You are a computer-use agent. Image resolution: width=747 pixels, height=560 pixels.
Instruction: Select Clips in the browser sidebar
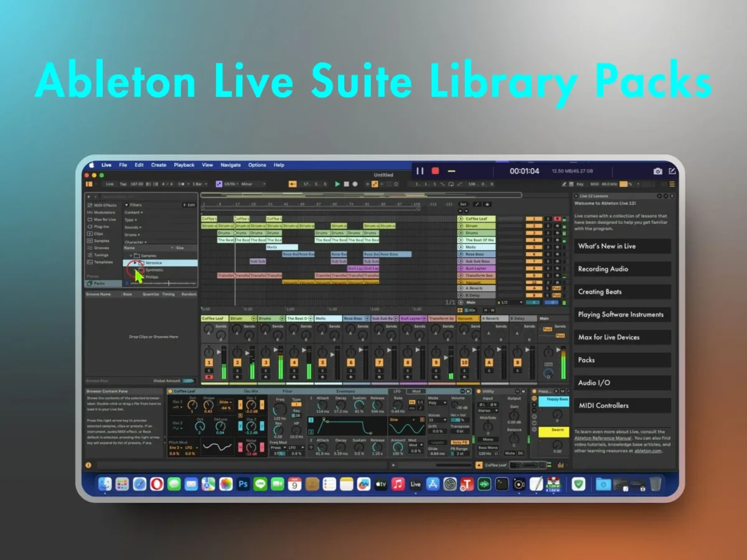[95, 233]
